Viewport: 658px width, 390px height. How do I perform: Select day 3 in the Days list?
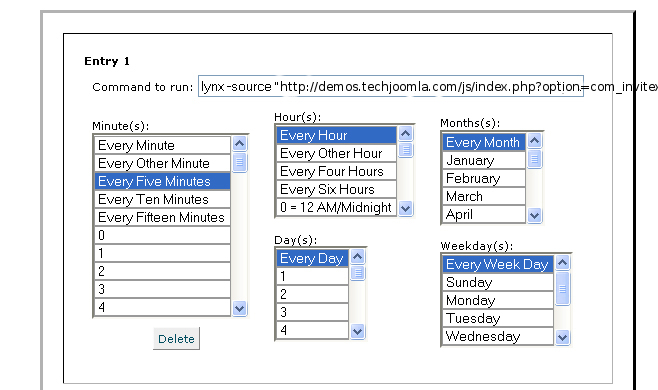312,312
